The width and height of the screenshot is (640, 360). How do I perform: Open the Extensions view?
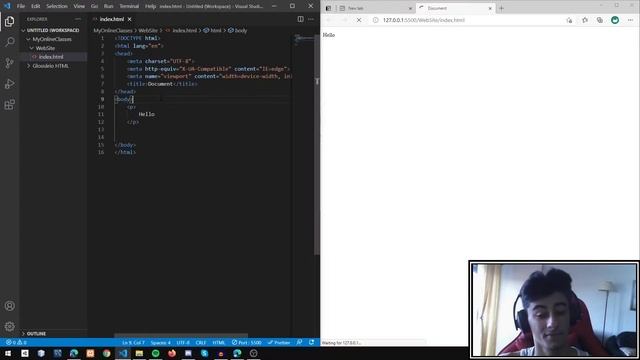(9, 104)
